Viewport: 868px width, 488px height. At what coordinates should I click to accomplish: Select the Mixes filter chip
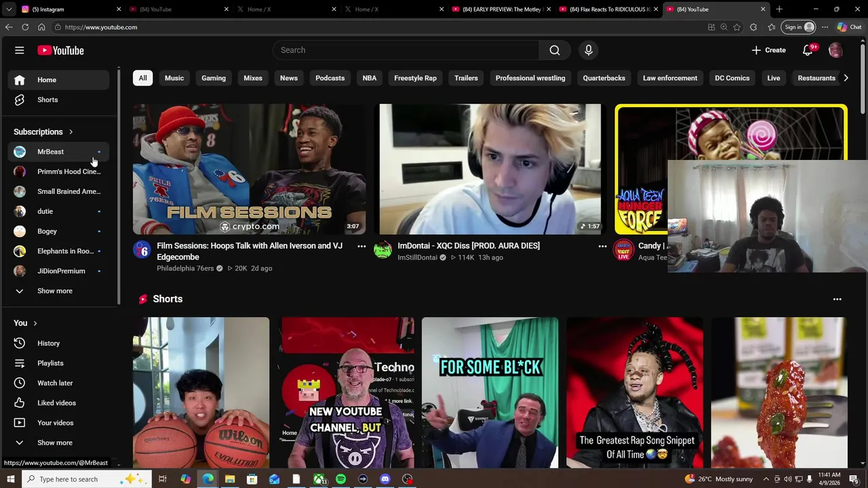[x=253, y=78]
